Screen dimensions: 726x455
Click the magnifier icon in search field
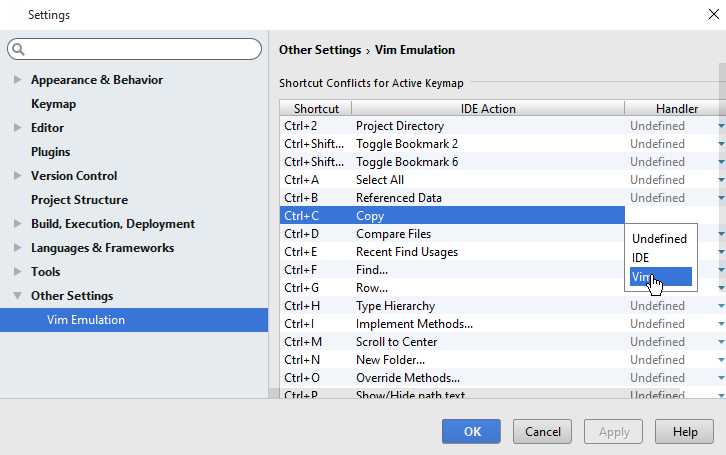point(19,49)
